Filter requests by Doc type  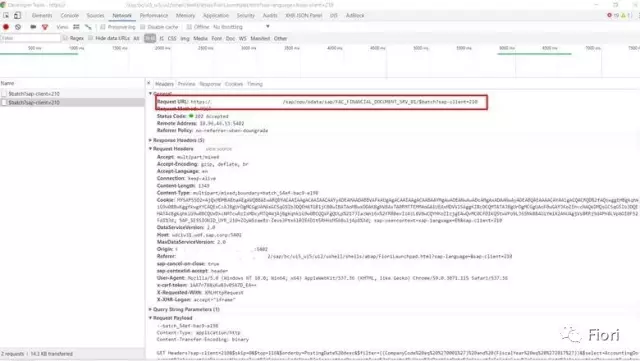tap(231, 38)
